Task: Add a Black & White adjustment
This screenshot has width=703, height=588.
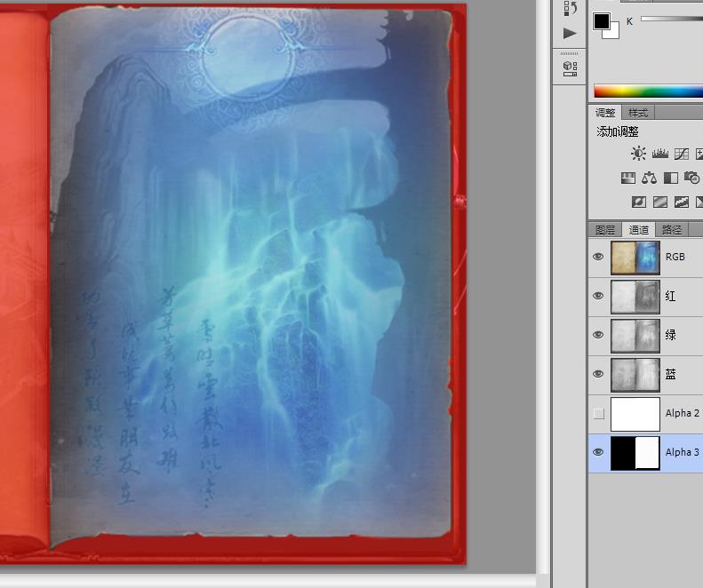Action: 671,178
